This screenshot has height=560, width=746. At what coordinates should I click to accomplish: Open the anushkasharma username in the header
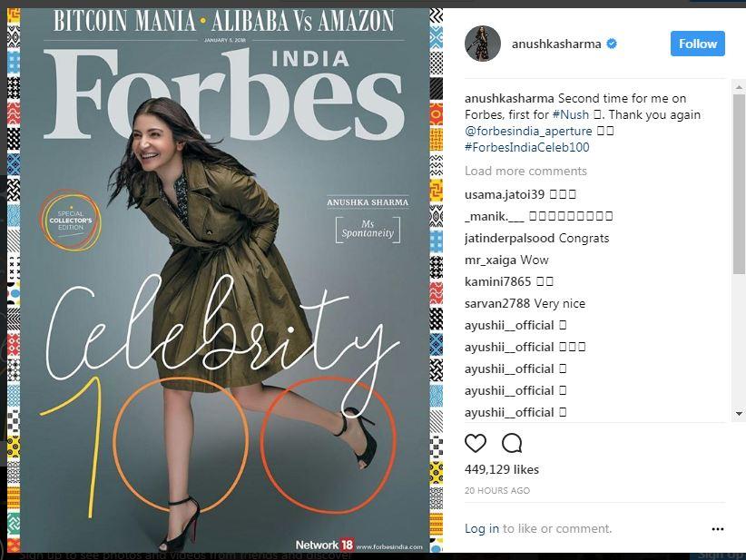[x=556, y=44]
